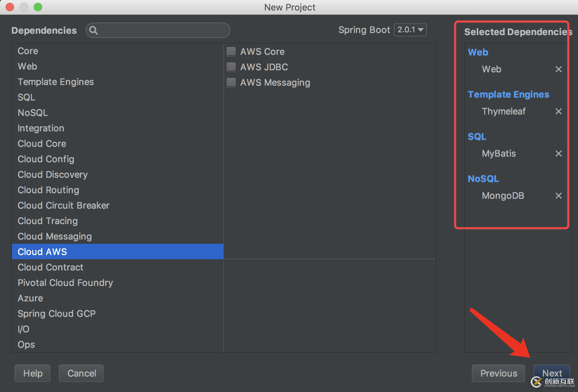
Task: Remove Thymeleaf dependency with its X icon
Action: [x=558, y=111]
